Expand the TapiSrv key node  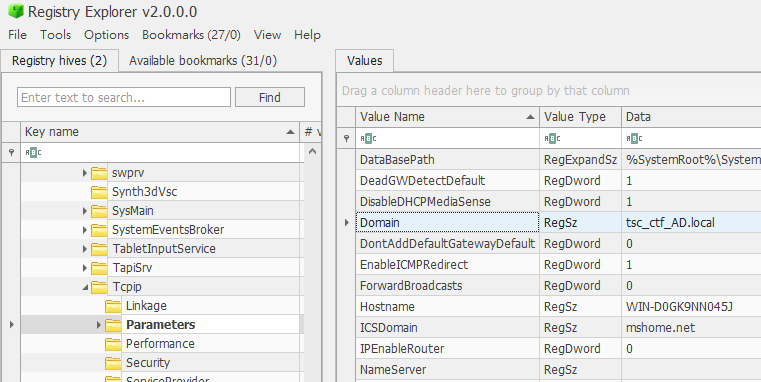[x=85, y=268]
